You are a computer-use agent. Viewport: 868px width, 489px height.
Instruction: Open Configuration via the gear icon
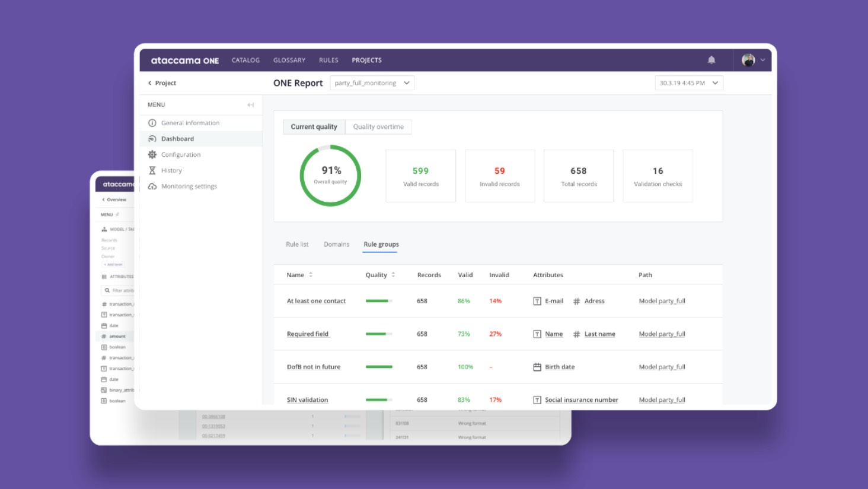(152, 154)
